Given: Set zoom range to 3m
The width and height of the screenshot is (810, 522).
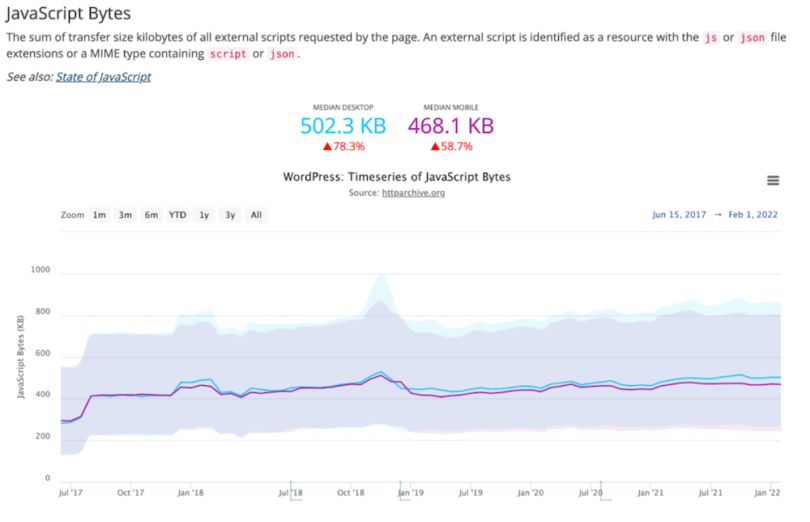Looking at the screenshot, I should pos(125,215).
